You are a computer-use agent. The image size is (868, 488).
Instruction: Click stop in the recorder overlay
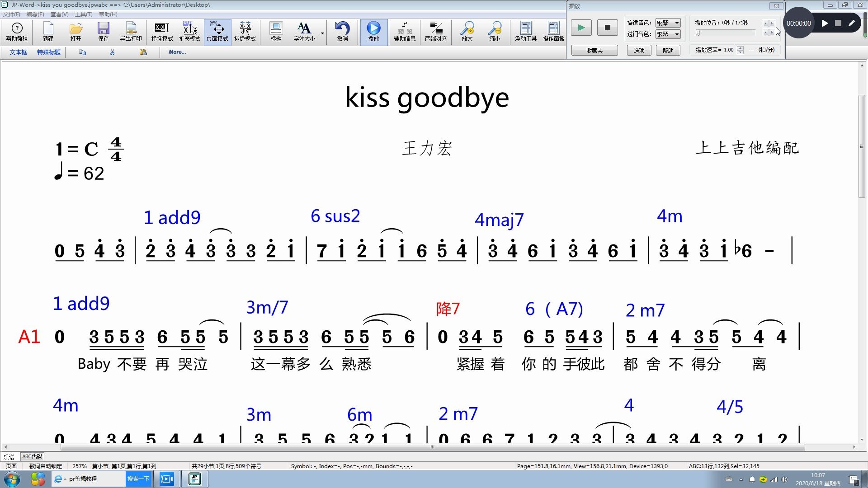point(838,23)
